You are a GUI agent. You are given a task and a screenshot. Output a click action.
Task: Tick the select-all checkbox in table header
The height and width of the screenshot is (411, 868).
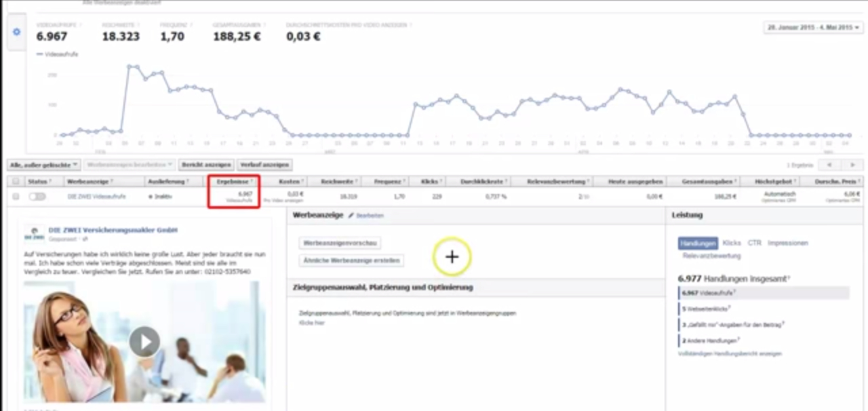[16, 182]
